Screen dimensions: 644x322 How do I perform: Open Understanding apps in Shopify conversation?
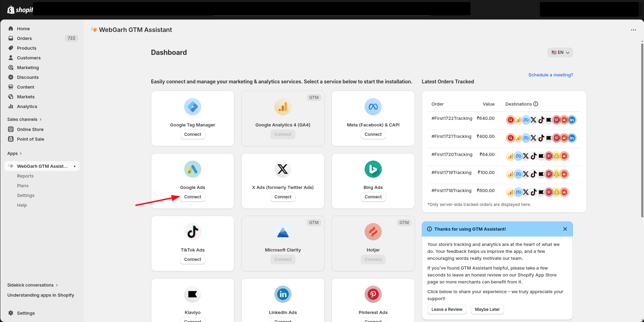tap(41, 295)
